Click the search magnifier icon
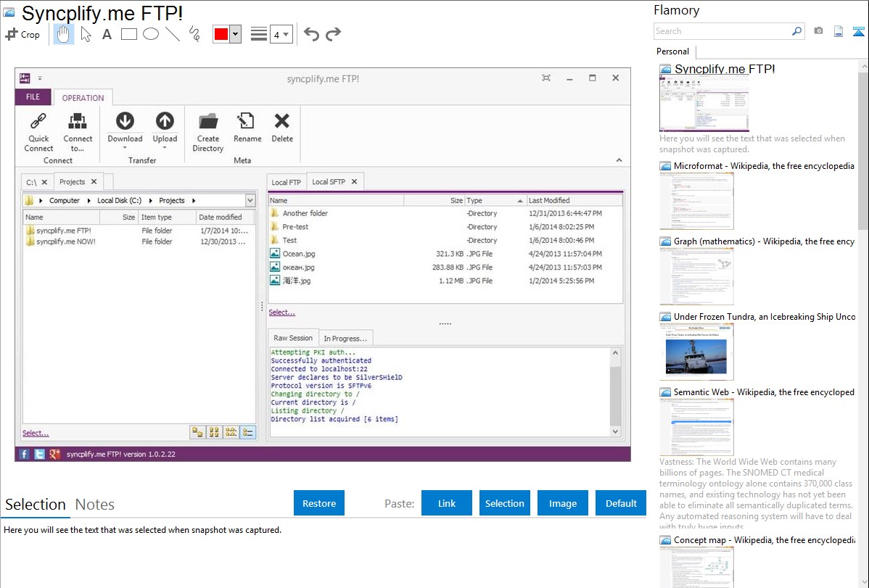The height and width of the screenshot is (588, 869). click(797, 31)
